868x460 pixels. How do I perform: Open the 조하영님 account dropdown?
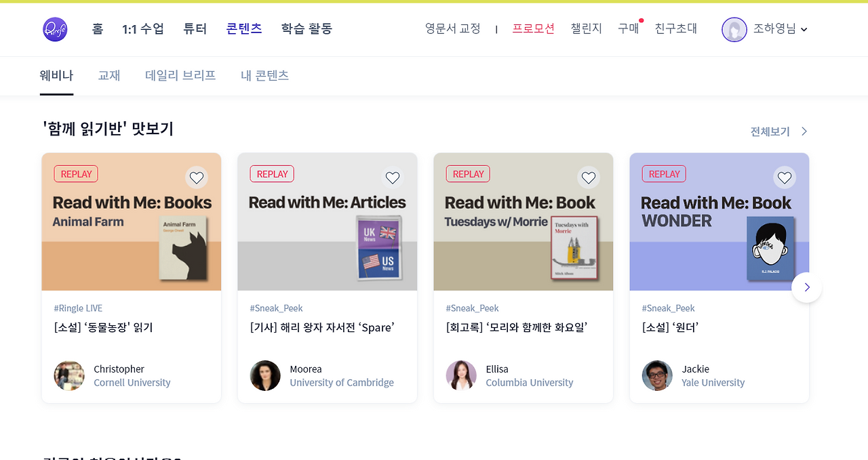765,29
